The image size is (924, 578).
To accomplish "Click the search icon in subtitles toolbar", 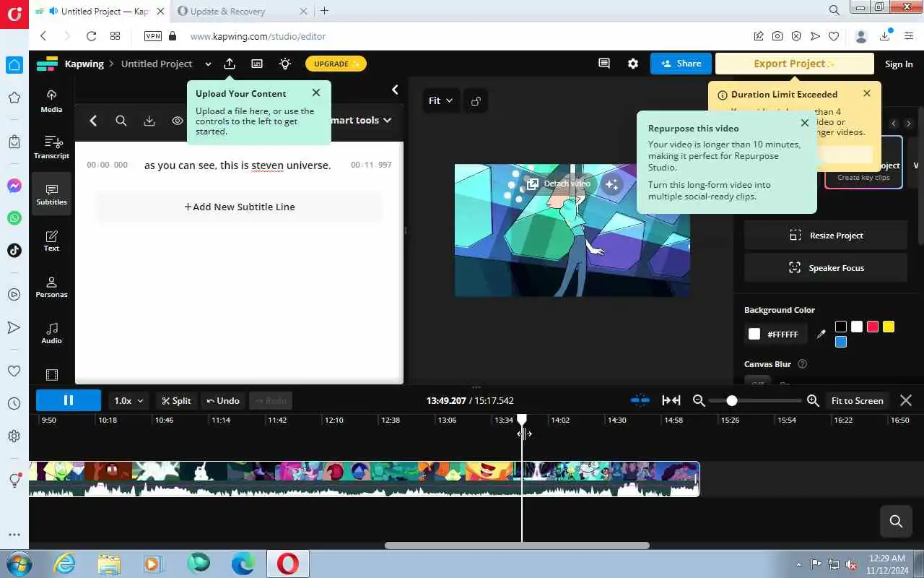I will (121, 121).
